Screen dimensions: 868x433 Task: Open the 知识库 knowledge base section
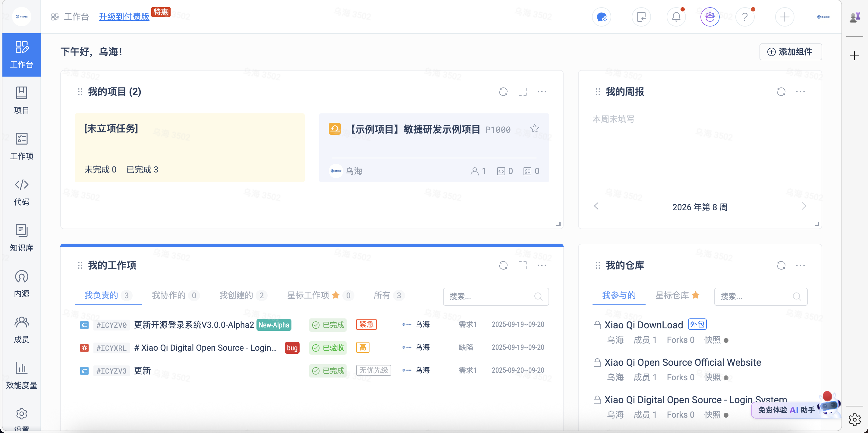21,238
